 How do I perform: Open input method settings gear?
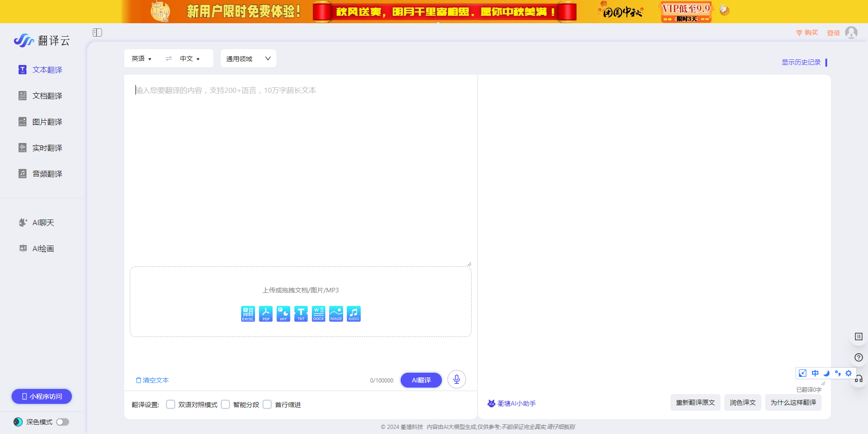(849, 373)
